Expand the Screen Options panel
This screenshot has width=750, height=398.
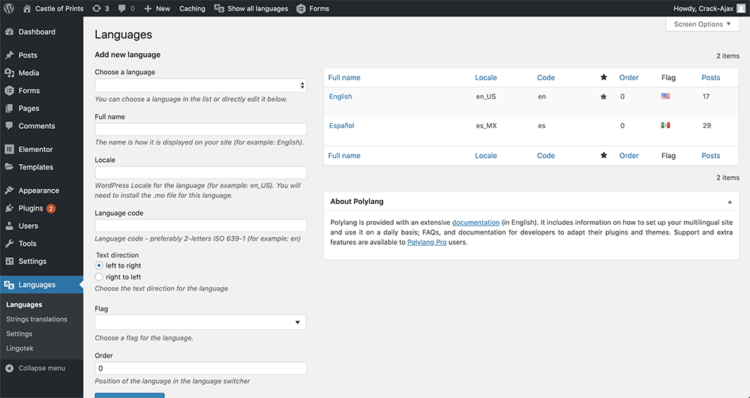point(702,24)
